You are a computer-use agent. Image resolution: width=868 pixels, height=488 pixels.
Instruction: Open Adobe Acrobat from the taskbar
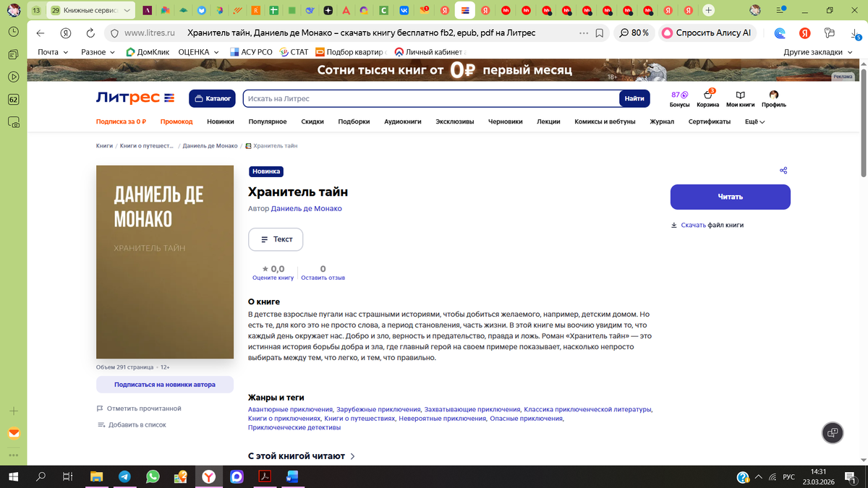click(265, 477)
